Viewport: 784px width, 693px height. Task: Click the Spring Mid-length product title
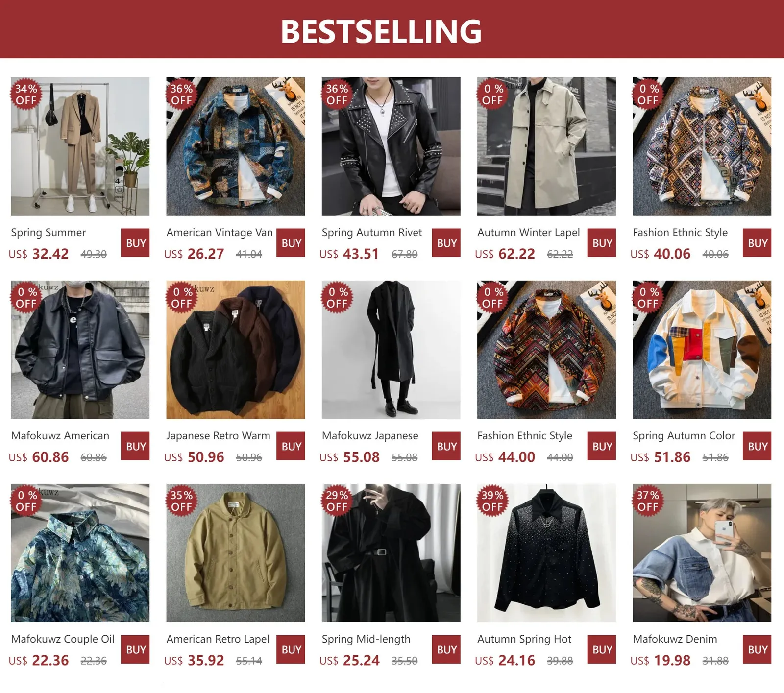[366, 639]
